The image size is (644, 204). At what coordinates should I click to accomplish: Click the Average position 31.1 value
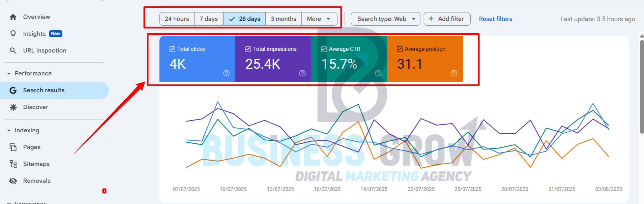point(410,64)
